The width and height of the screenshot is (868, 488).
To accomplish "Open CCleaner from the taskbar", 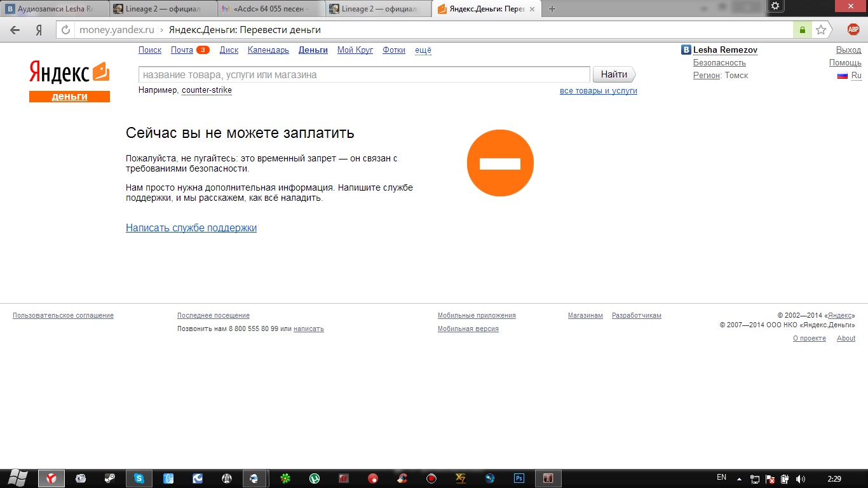I will [402, 478].
